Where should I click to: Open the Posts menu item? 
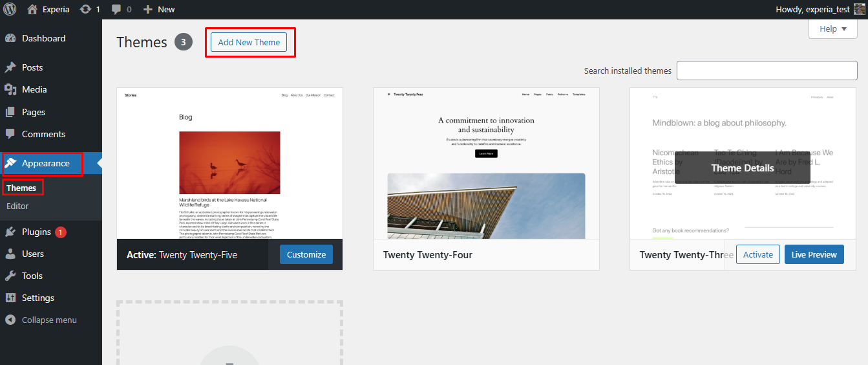[32, 67]
